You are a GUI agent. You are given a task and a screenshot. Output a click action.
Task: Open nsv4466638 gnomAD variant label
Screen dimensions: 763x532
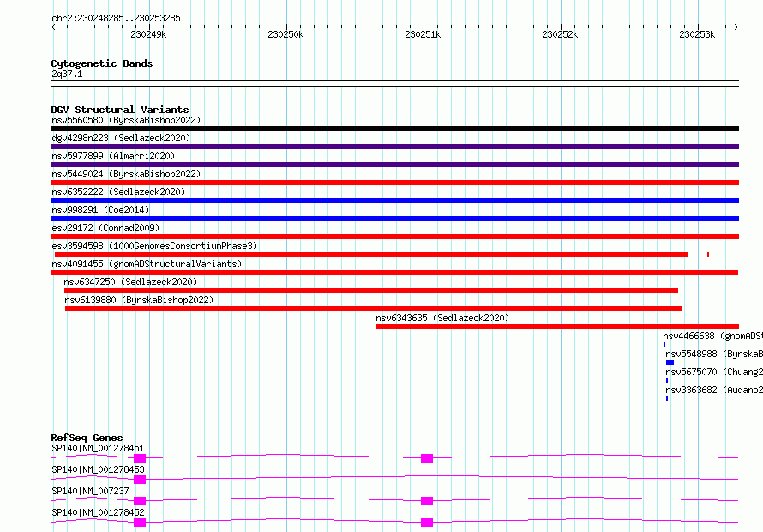tap(712, 336)
